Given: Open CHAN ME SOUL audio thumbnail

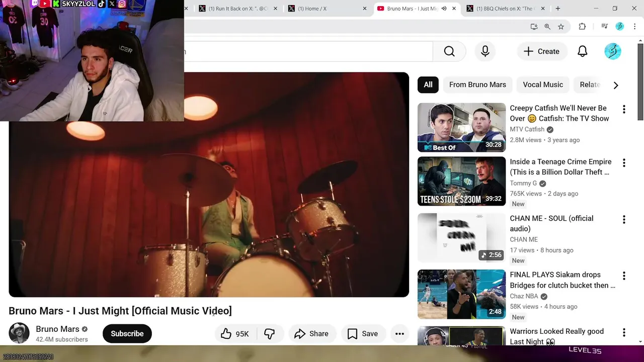Looking at the screenshot, I should (x=461, y=238).
